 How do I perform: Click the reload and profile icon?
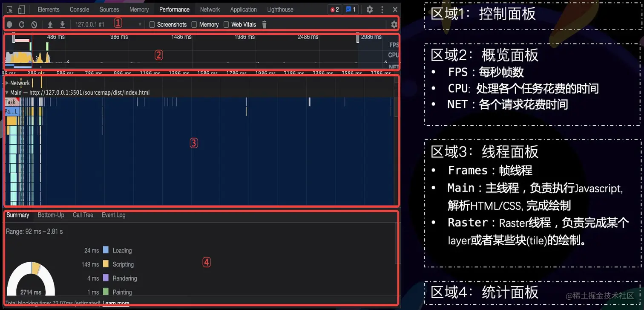(22, 25)
